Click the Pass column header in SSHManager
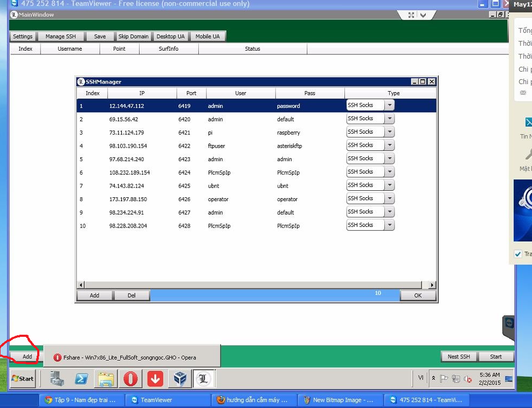The image size is (532, 408). tap(310, 93)
